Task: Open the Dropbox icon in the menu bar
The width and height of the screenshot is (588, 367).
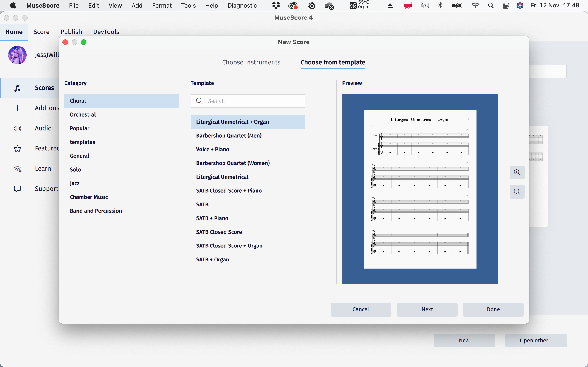Action: [x=276, y=5]
